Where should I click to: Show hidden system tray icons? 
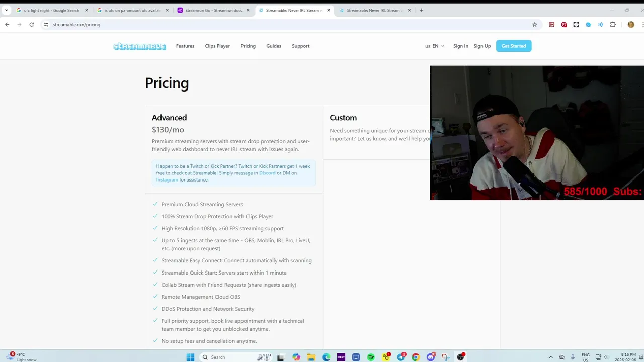550,357
